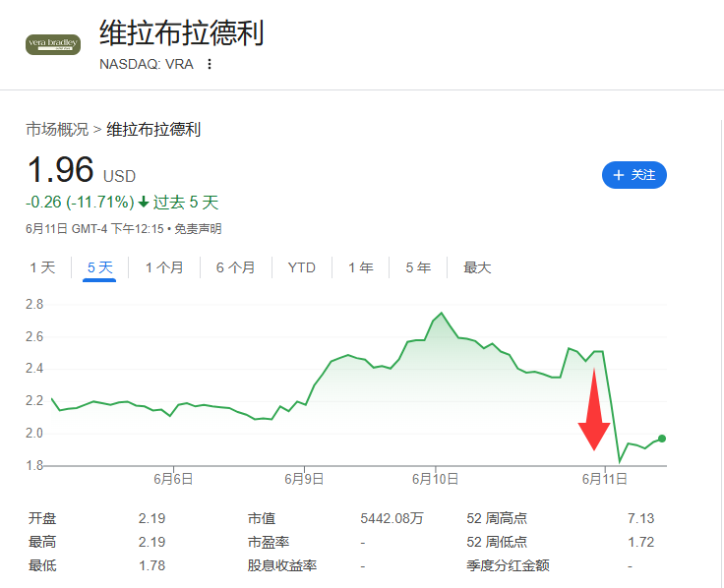The width and height of the screenshot is (724, 588).
Task: Click the 季度分红金额 label
Action: point(508,565)
